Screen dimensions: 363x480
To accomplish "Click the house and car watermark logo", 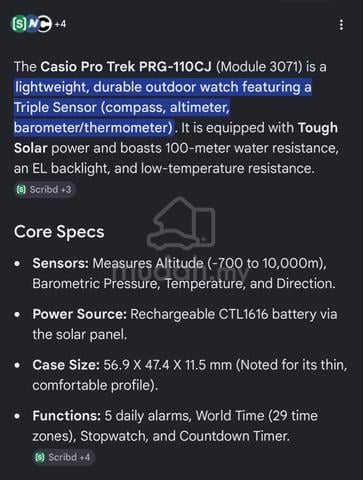I will pos(181,223).
